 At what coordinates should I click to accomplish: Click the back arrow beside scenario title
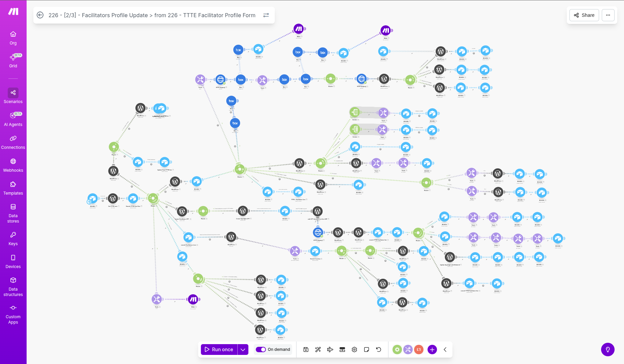tap(40, 15)
